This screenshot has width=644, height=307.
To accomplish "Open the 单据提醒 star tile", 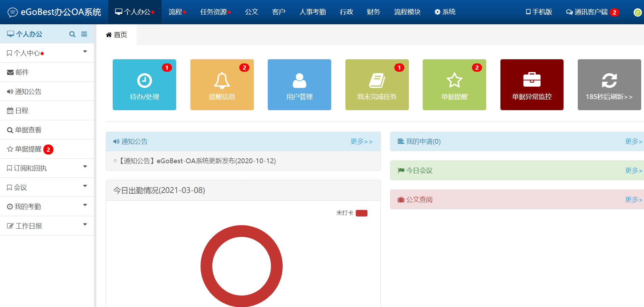I will pos(454,85).
